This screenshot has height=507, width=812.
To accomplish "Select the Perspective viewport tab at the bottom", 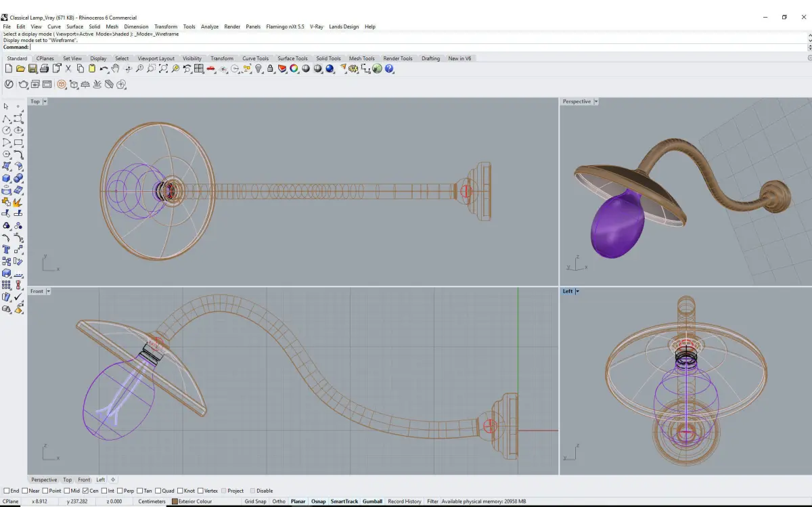I will [x=44, y=480].
